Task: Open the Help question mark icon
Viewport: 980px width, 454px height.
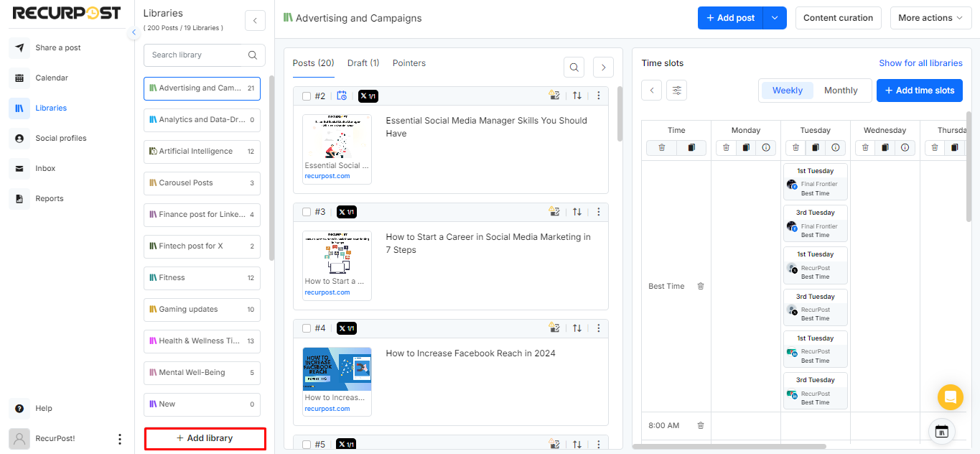Action: coord(19,408)
